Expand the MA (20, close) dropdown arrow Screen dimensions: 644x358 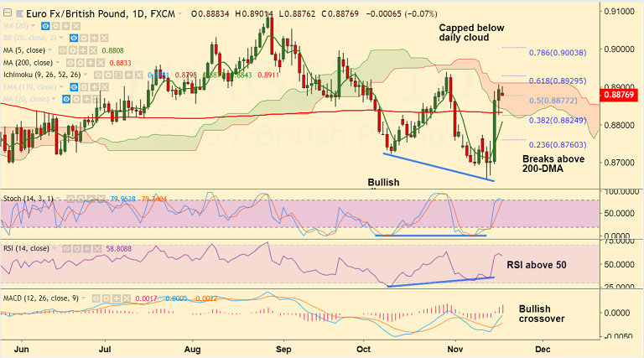(x=54, y=99)
